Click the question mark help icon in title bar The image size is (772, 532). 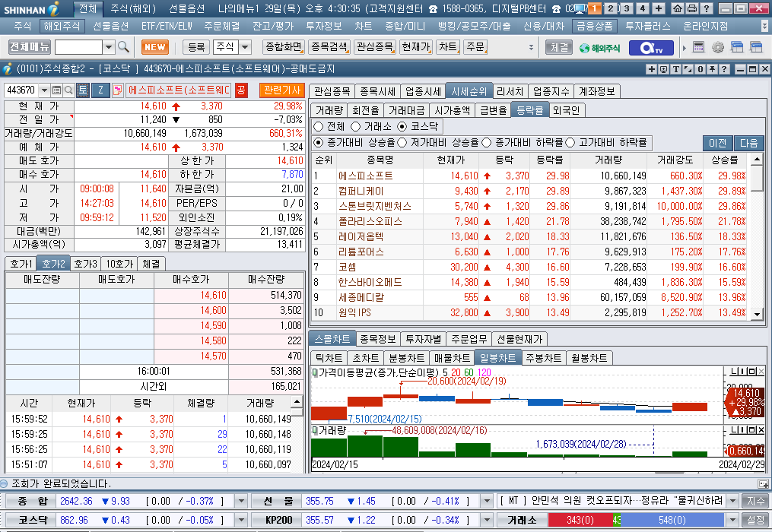pos(707,8)
